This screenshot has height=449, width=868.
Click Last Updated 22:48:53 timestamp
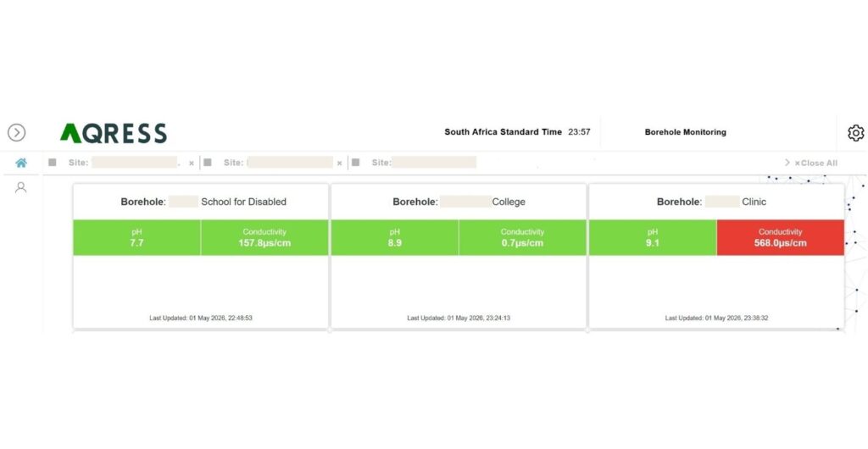(x=201, y=318)
